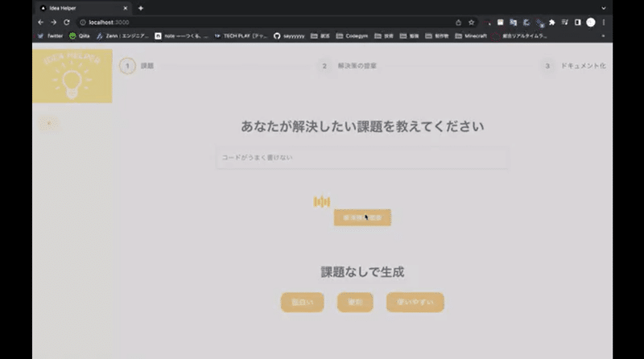Open a new tab with plus button
This screenshot has width=644, height=359.
coord(140,8)
